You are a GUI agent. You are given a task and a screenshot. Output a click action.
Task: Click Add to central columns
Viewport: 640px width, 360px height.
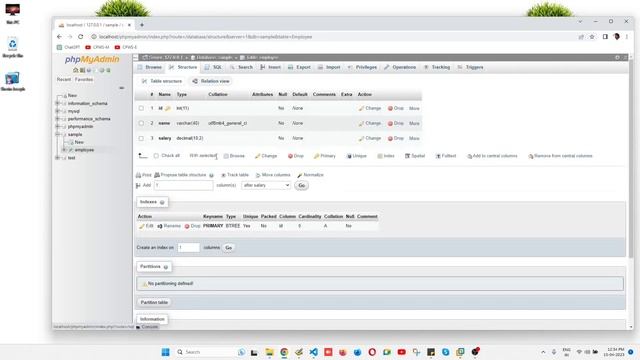[492, 156]
